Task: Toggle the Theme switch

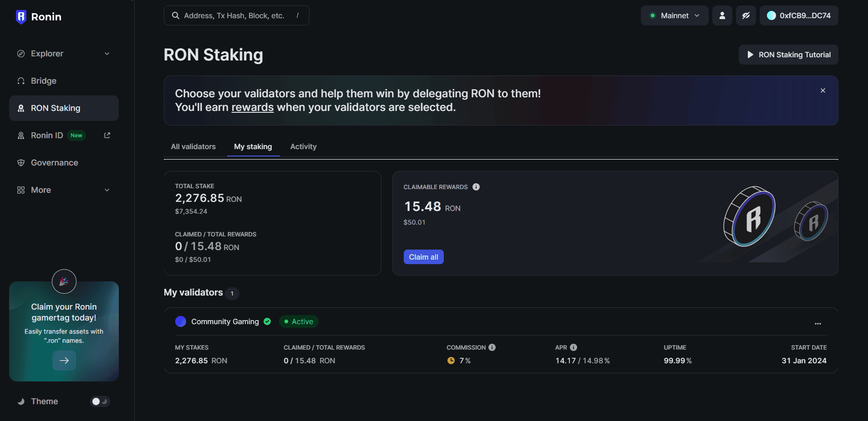Action: pyautogui.click(x=100, y=401)
